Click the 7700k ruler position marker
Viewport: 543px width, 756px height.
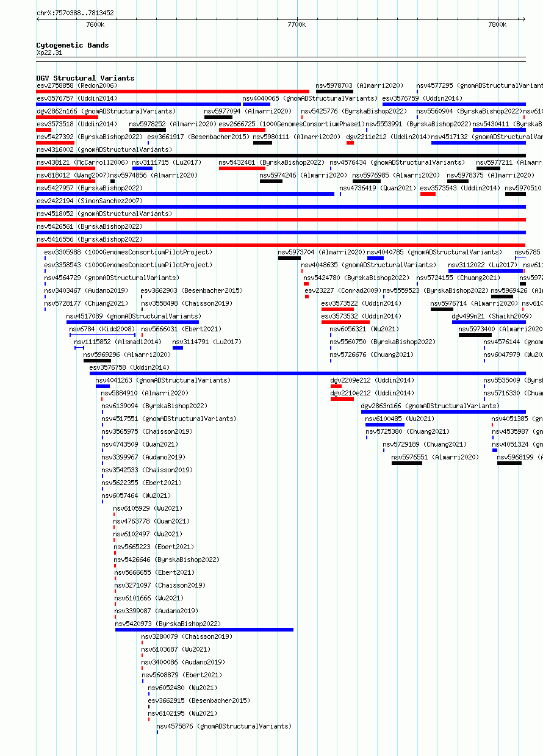[x=296, y=24]
